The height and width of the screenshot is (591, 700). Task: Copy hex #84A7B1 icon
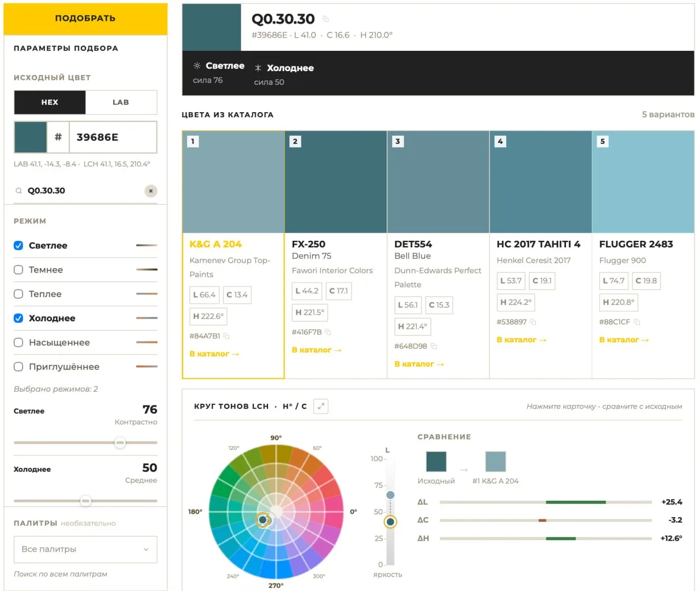pyautogui.click(x=226, y=336)
